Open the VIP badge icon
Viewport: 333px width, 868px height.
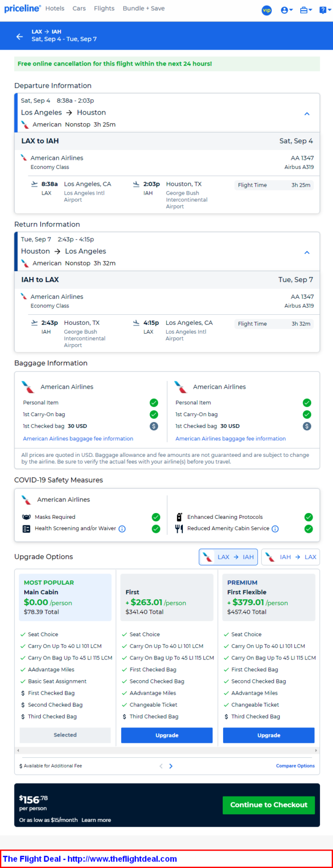tap(267, 10)
